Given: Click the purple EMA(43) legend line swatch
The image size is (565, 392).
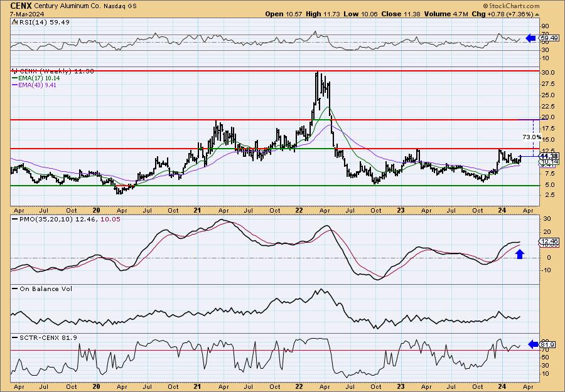Looking at the screenshot, I should point(14,85).
